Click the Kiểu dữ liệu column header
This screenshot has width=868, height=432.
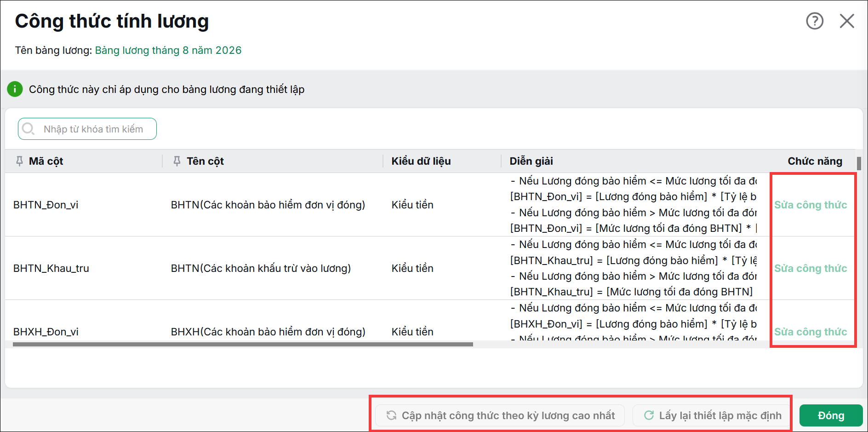point(421,161)
